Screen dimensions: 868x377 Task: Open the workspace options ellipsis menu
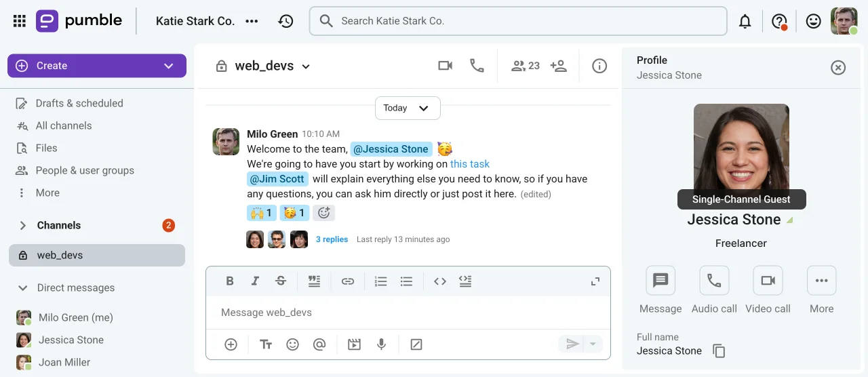tap(252, 21)
